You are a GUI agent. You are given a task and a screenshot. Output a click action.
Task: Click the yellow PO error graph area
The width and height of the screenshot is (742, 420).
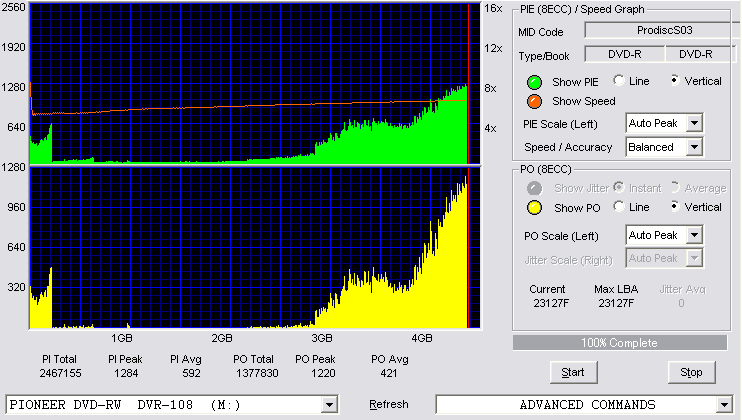255,247
